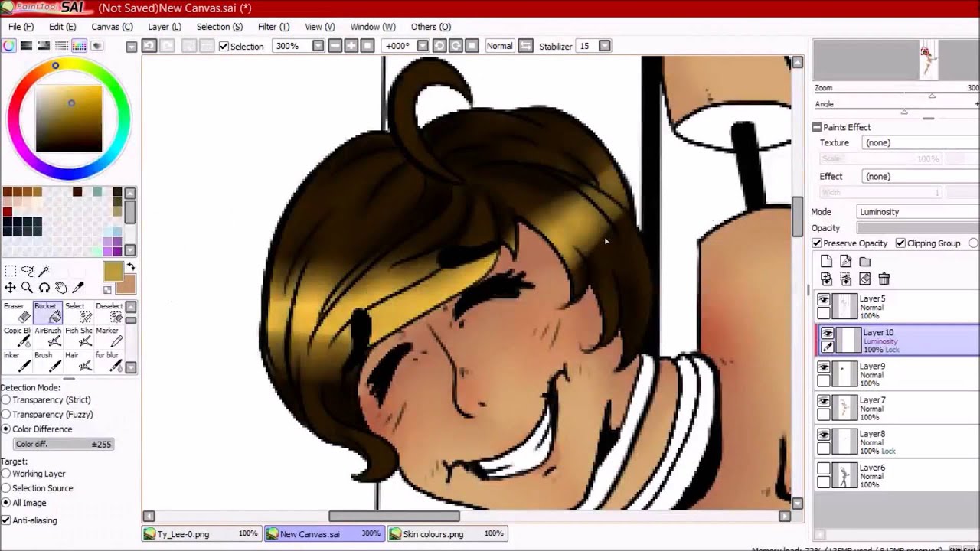Select the inker brush
This screenshot has height=551, width=980.
pos(17,361)
